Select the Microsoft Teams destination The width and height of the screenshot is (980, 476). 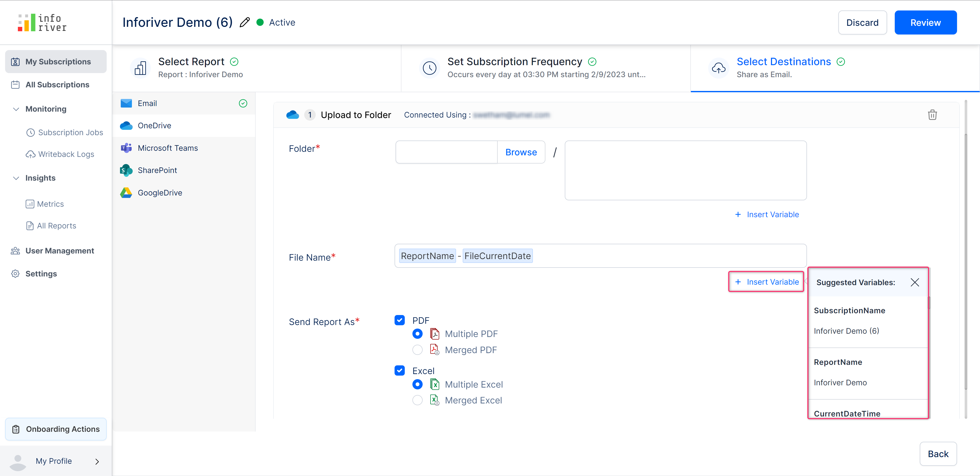coord(167,148)
